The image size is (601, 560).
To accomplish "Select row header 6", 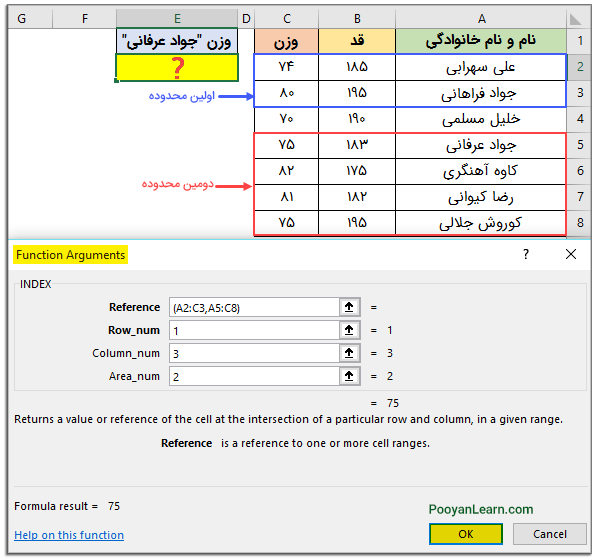I will coord(579,171).
